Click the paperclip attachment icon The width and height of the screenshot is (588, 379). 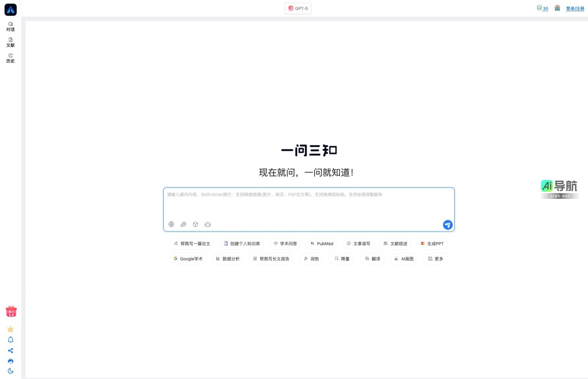coord(183,224)
